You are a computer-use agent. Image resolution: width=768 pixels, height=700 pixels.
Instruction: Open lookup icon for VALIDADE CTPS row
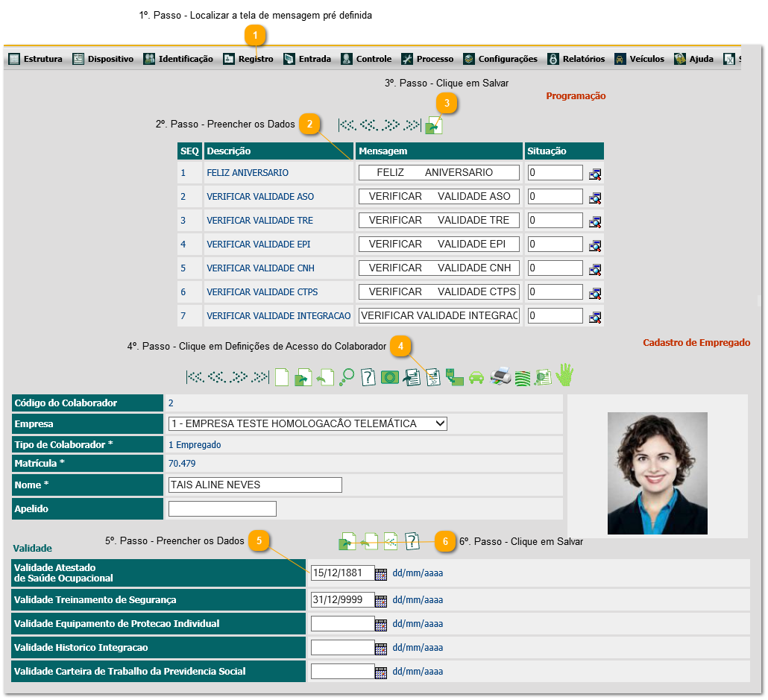pos(595,294)
